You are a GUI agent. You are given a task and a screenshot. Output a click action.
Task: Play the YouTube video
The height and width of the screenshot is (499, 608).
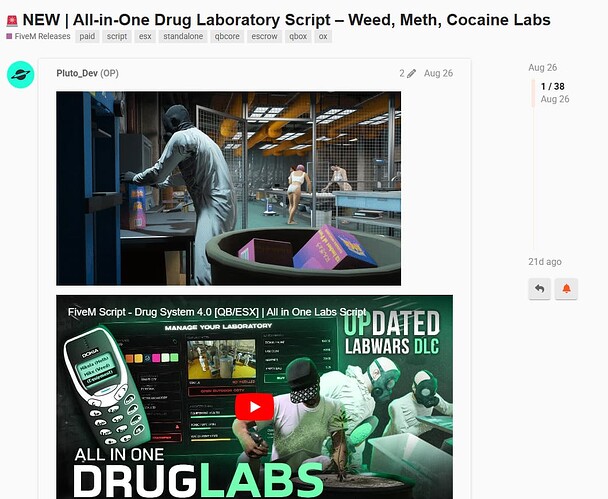(x=254, y=407)
